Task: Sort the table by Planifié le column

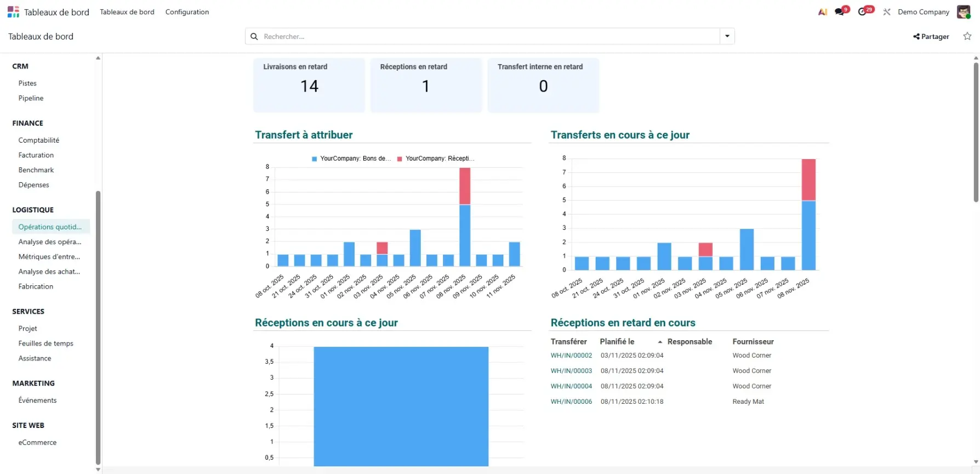Action: [x=617, y=342]
